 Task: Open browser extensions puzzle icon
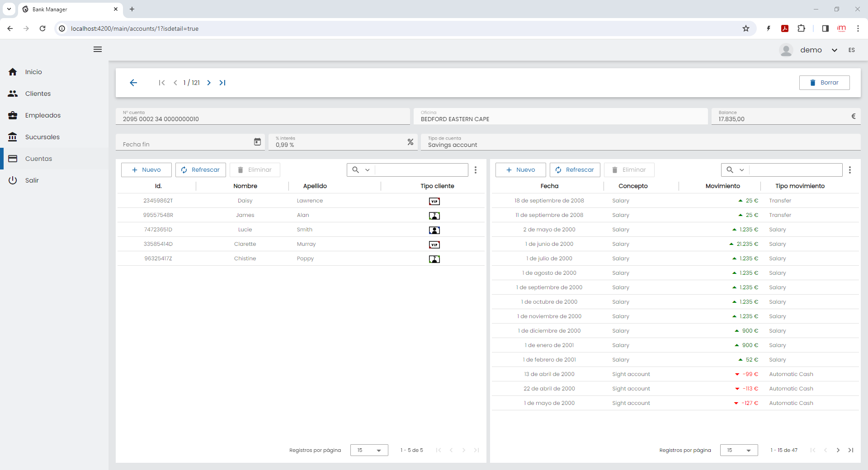coord(801,28)
